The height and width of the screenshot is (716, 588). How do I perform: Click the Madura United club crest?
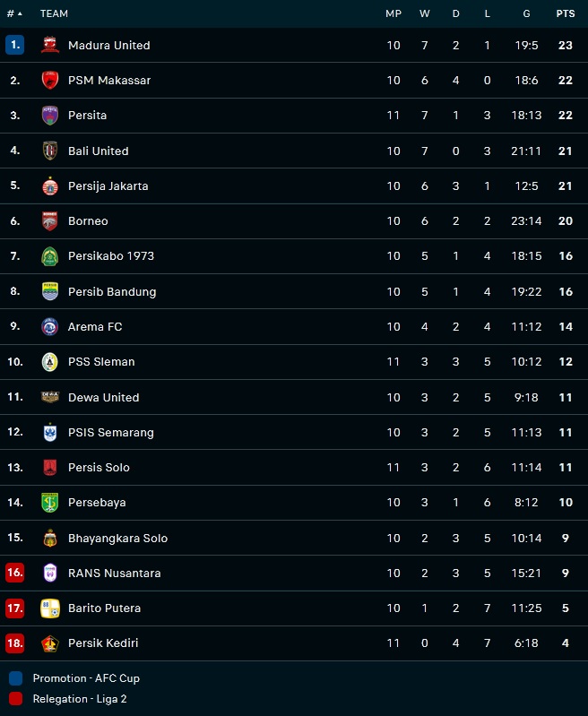pos(50,45)
